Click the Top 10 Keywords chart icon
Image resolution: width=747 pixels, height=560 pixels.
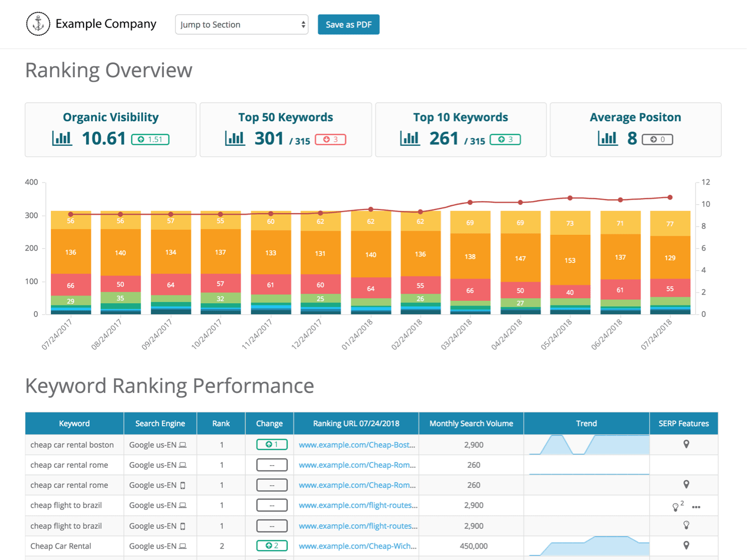[410, 138]
